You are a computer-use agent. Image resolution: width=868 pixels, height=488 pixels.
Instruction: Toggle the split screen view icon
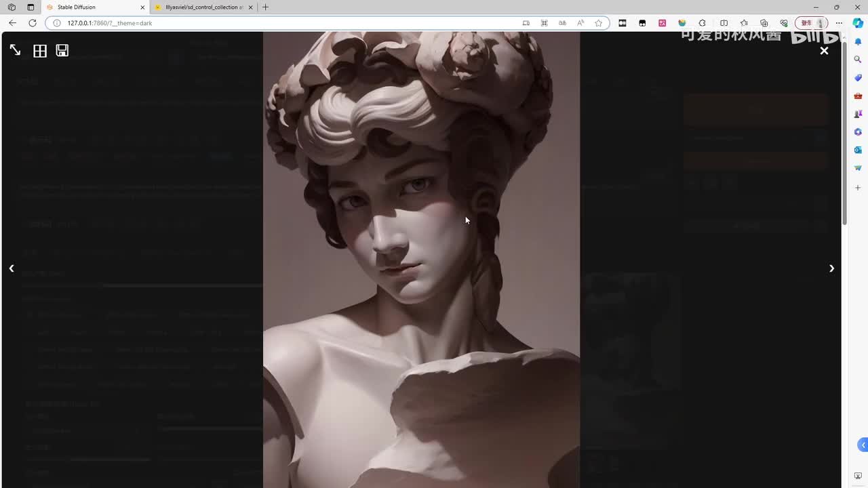(x=724, y=23)
